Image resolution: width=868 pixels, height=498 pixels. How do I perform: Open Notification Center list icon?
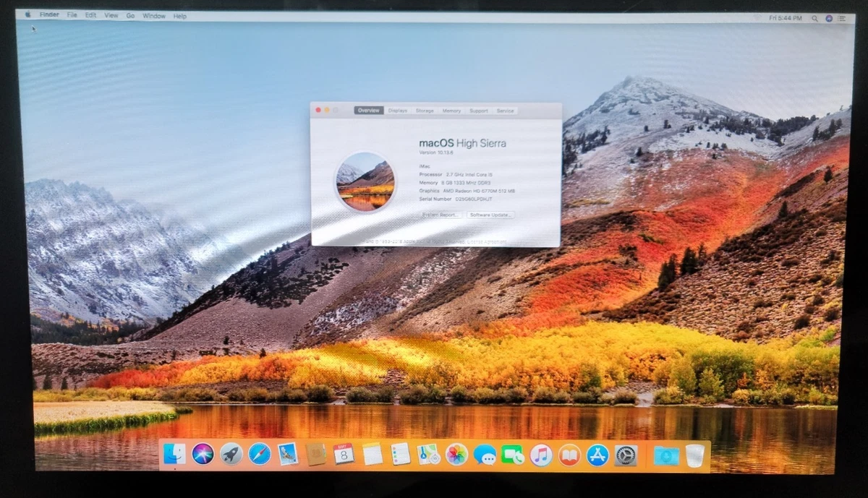(x=843, y=18)
